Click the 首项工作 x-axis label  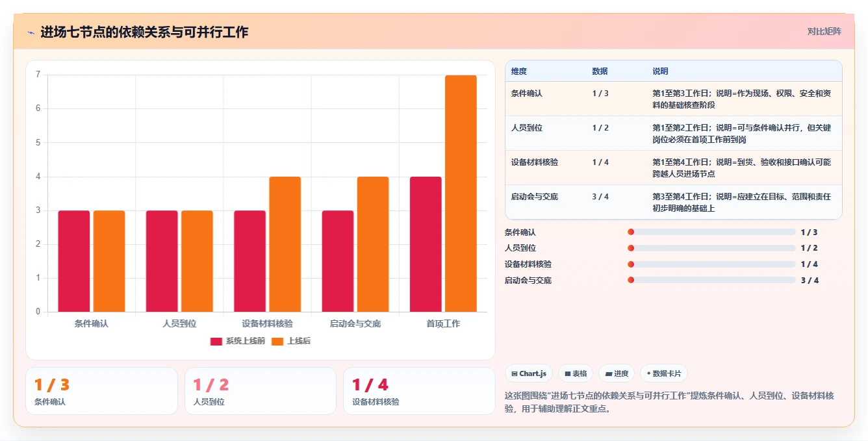pyautogui.click(x=443, y=323)
